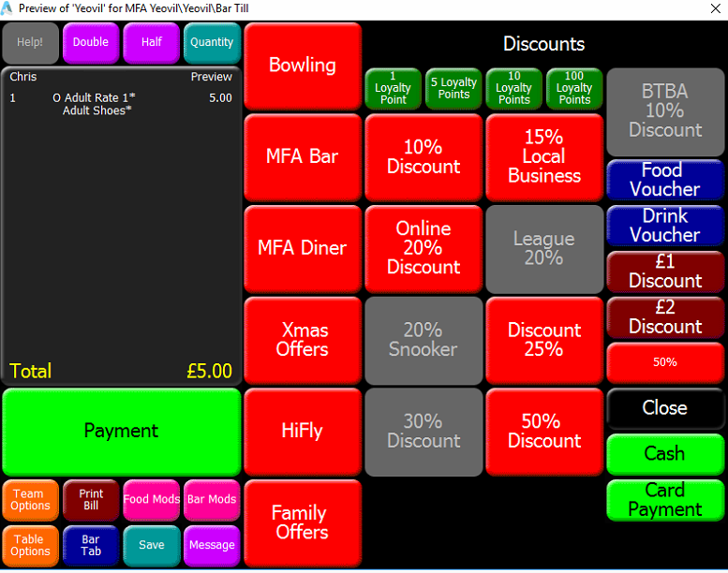This screenshot has width=728, height=573.
Task: Open the Family Offers category
Action: pos(303,522)
